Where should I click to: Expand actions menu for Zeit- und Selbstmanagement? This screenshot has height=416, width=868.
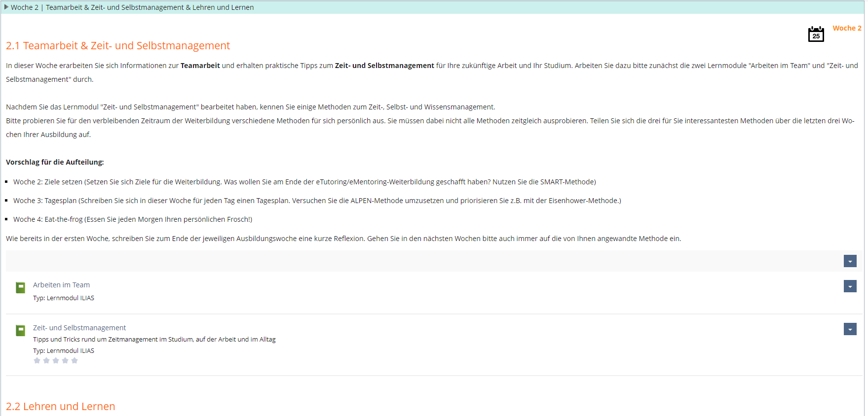[850, 329]
